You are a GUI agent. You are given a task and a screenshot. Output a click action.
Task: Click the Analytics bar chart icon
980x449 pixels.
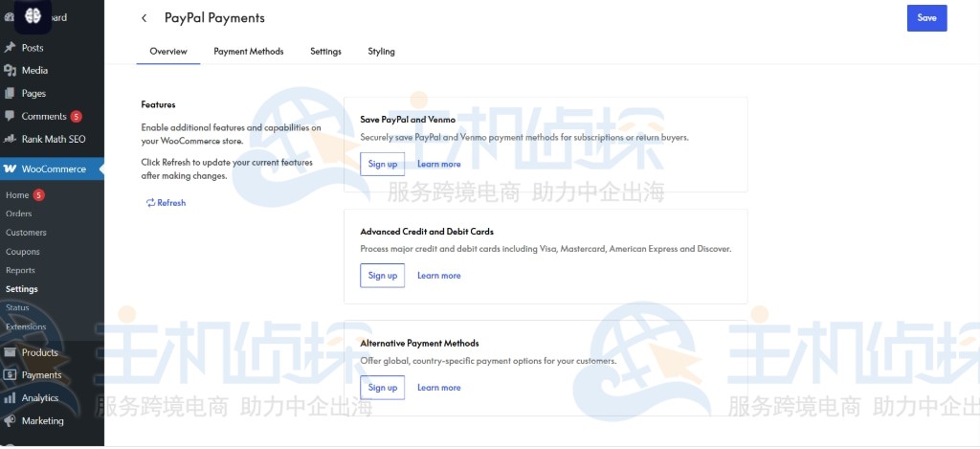[10, 397]
